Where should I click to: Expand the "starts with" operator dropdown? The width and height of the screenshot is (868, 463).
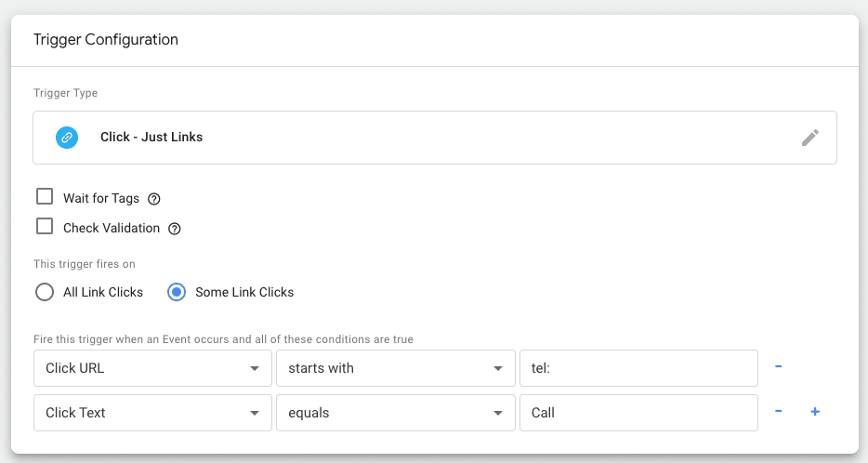click(x=395, y=368)
